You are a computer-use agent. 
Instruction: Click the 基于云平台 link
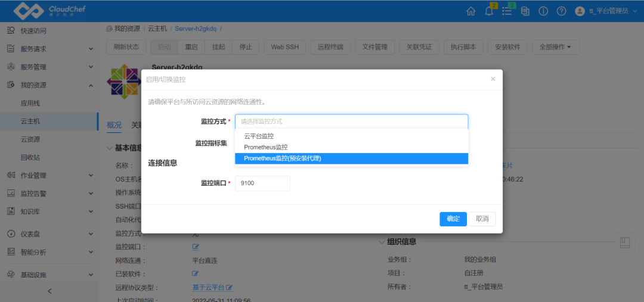click(x=209, y=287)
